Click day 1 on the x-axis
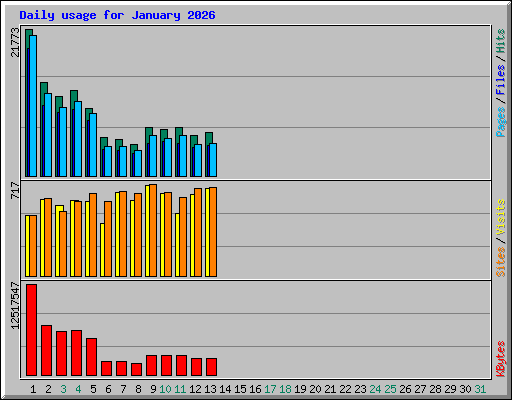512x400 pixels. click(33, 389)
